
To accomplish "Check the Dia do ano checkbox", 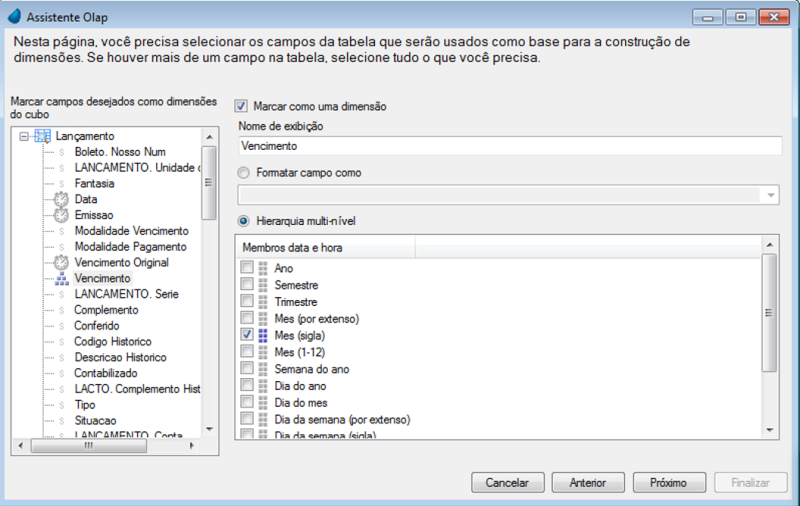I will pos(247,385).
